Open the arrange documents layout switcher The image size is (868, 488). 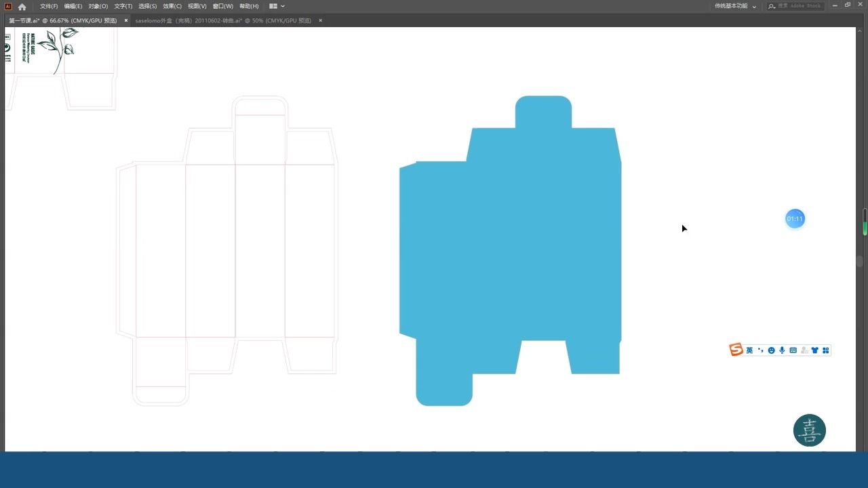point(277,6)
